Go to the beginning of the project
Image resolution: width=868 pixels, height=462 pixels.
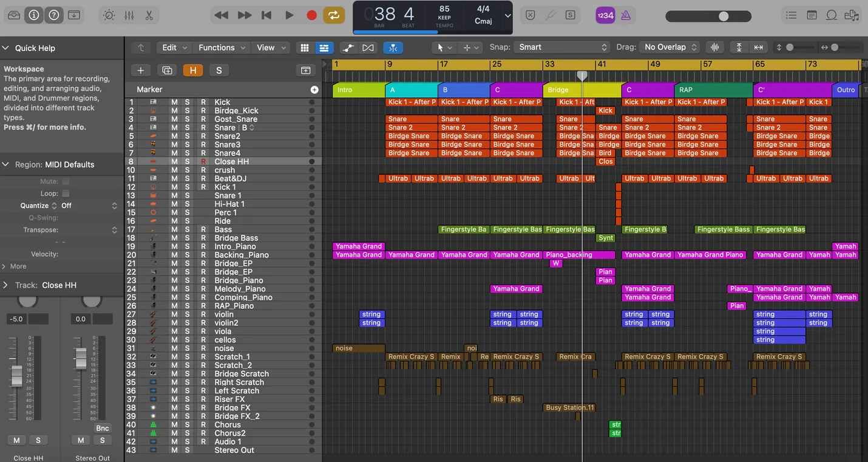coord(266,15)
